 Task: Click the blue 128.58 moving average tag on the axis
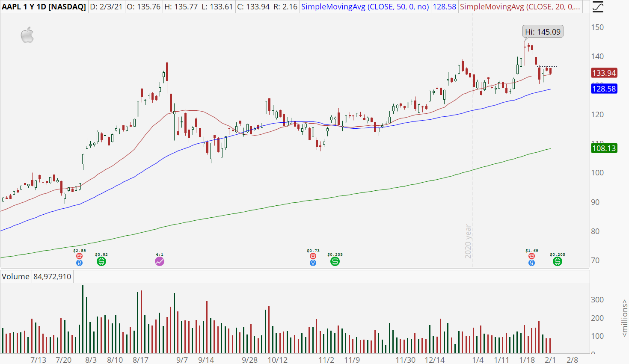click(604, 89)
